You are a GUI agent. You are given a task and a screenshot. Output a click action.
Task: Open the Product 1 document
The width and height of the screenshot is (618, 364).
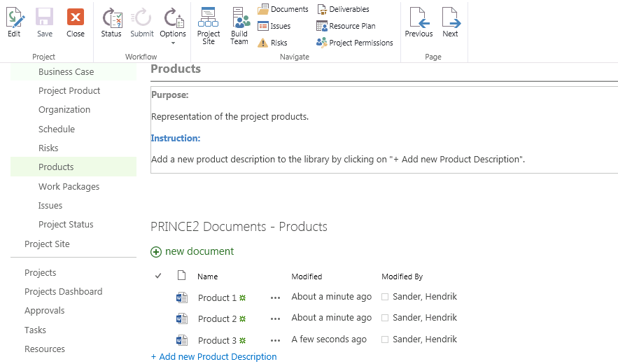coord(217,297)
